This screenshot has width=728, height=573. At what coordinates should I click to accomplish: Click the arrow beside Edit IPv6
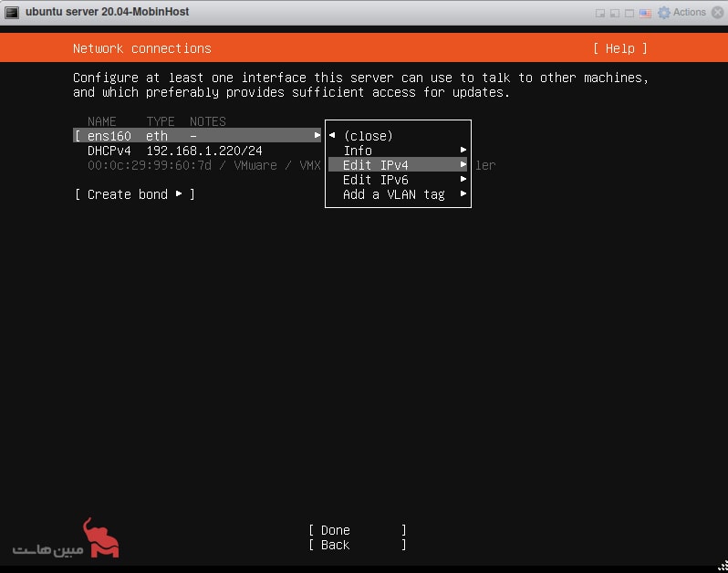tap(463, 179)
